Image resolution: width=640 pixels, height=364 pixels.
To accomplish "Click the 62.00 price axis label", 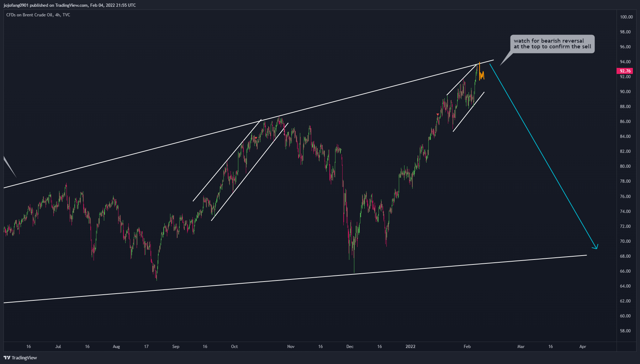I will [x=625, y=301].
